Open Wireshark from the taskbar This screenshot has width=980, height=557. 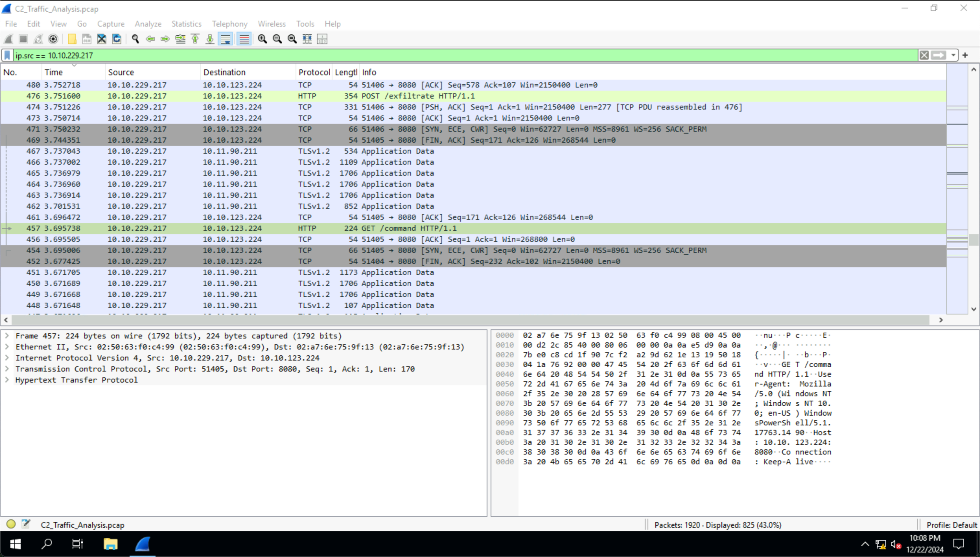tap(142, 544)
